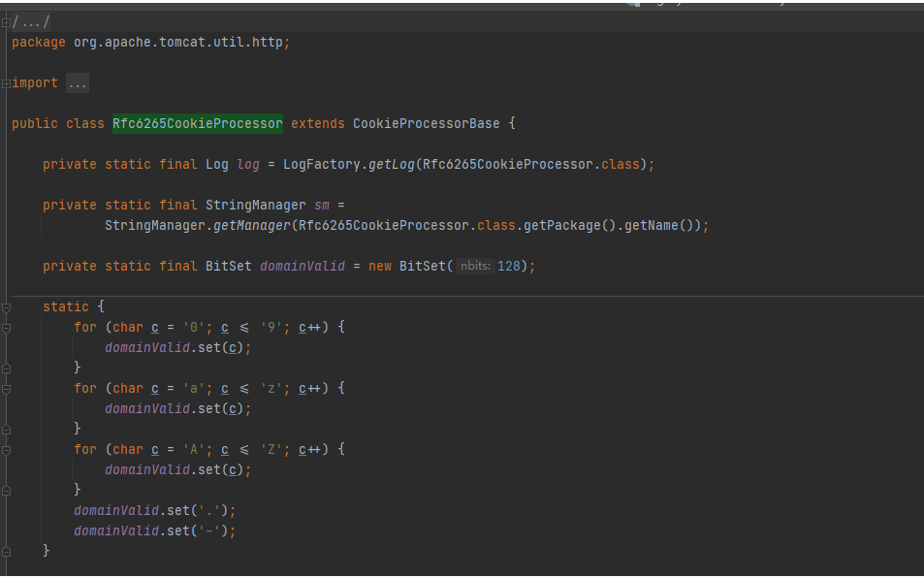Click getPackage() in the StringManager line
The image size is (924, 578).
coord(570,226)
